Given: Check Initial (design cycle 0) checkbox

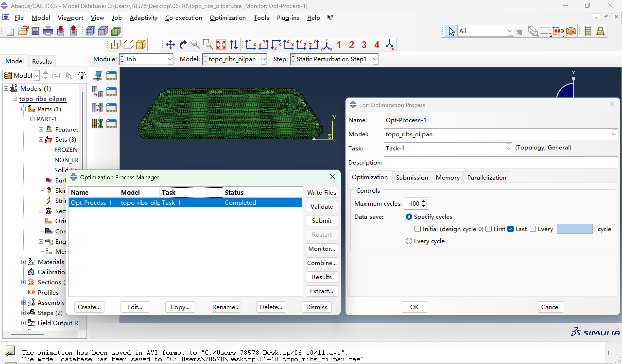Looking at the screenshot, I should tap(417, 229).
